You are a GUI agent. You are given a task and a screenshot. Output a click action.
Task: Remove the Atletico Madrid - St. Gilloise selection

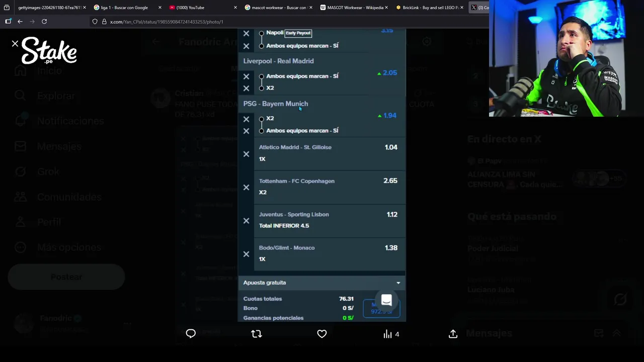(246, 154)
